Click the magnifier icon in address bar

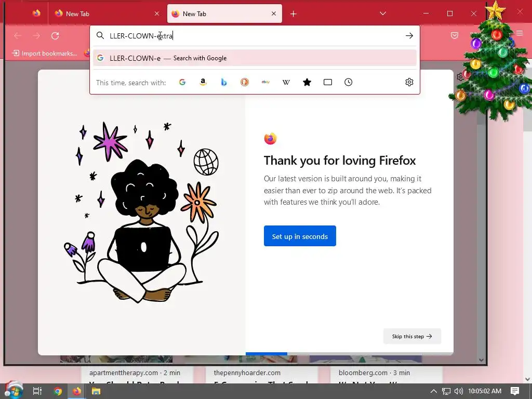[x=100, y=35]
